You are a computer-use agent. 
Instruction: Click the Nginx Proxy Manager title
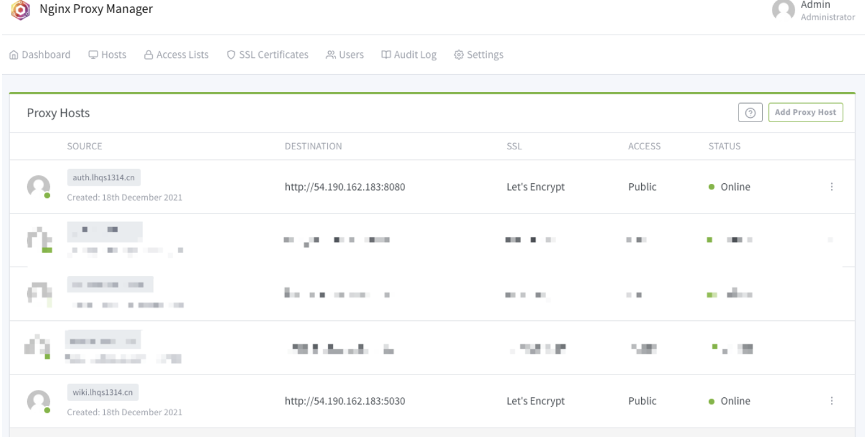tap(96, 10)
